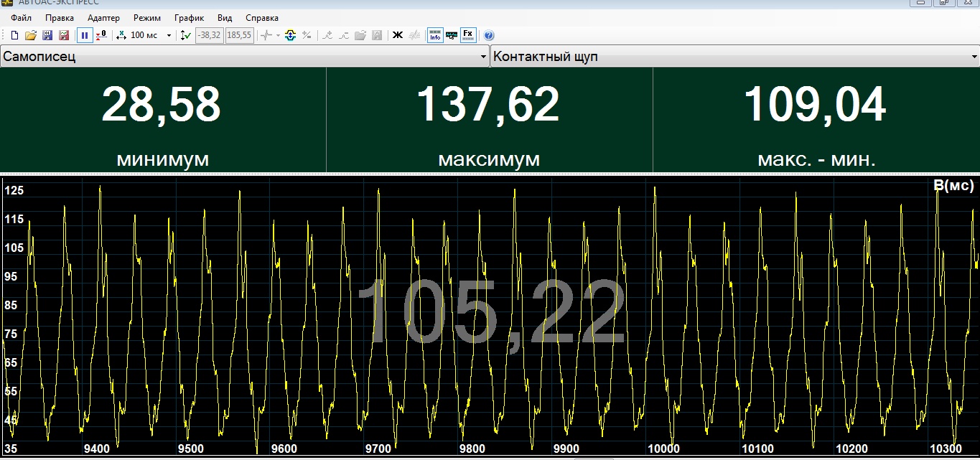Open the Help question mark icon

(489, 35)
